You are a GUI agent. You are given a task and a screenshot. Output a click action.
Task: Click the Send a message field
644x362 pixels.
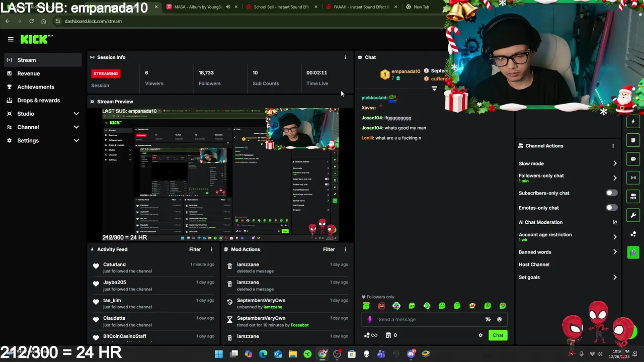tap(434, 319)
